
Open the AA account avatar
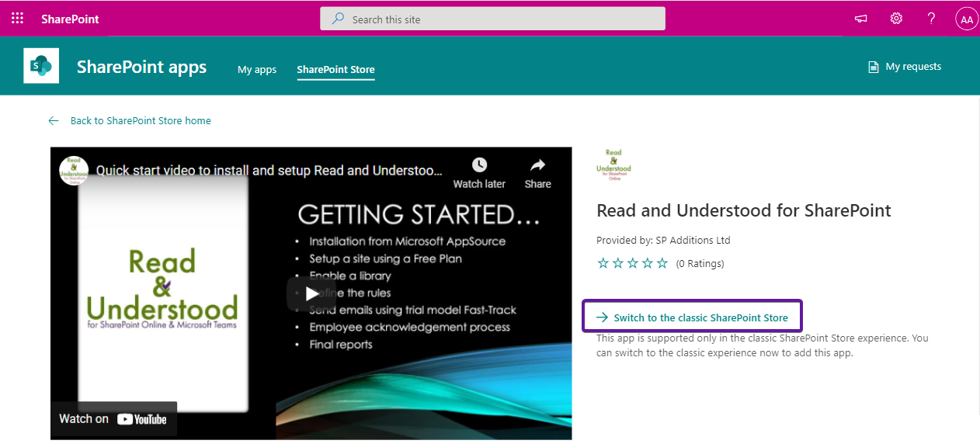(966, 19)
